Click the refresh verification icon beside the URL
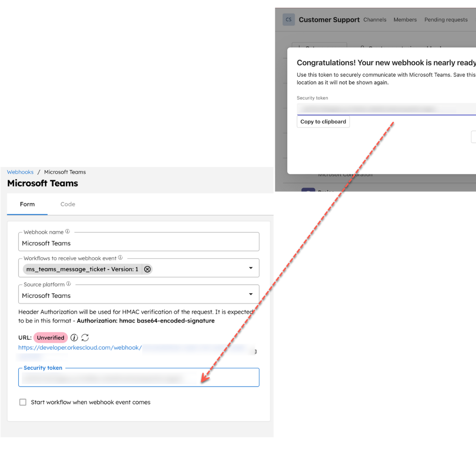This screenshot has height=449, width=476. click(85, 337)
